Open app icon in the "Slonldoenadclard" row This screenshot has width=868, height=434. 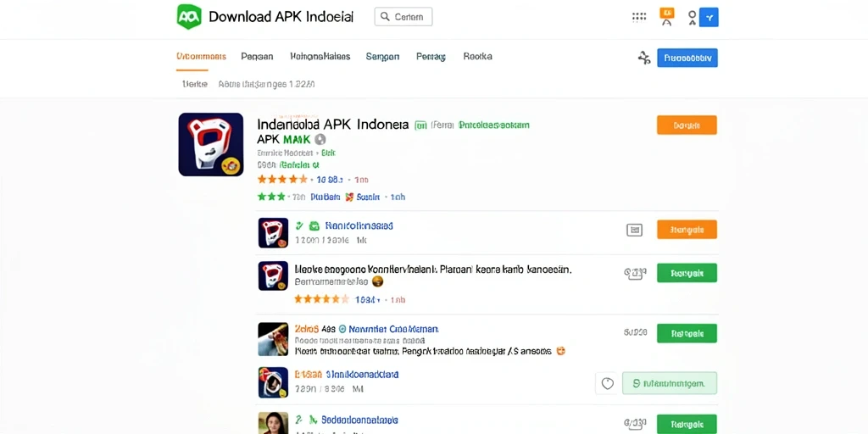(x=273, y=382)
